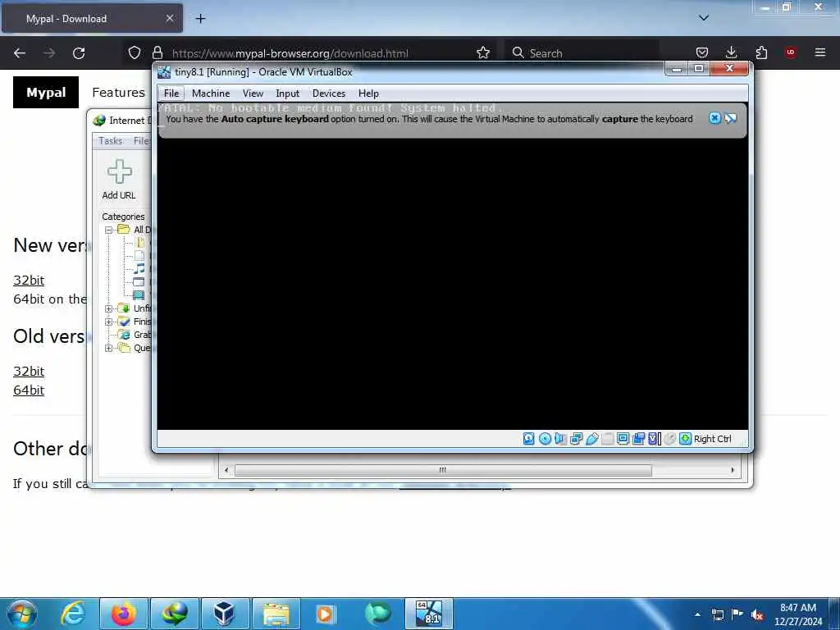Screen dimensions: 840x630
Task: Close the Mypal - Download tab
Action: (x=169, y=18)
